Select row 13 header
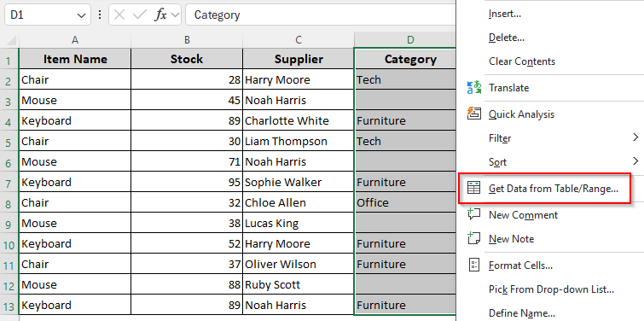This screenshot has width=644, height=321. pyautogui.click(x=9, y=306)
